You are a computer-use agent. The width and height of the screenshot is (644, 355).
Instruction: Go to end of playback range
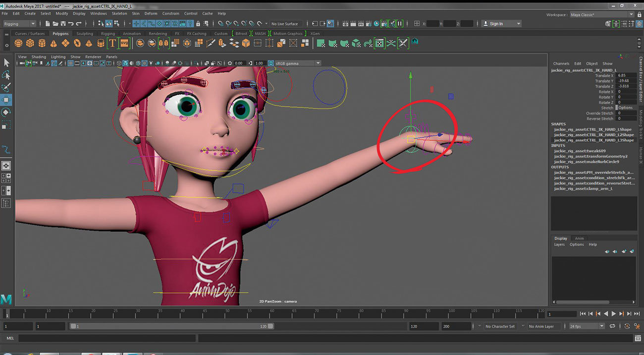pyautogui.click(x=637, y=314)
